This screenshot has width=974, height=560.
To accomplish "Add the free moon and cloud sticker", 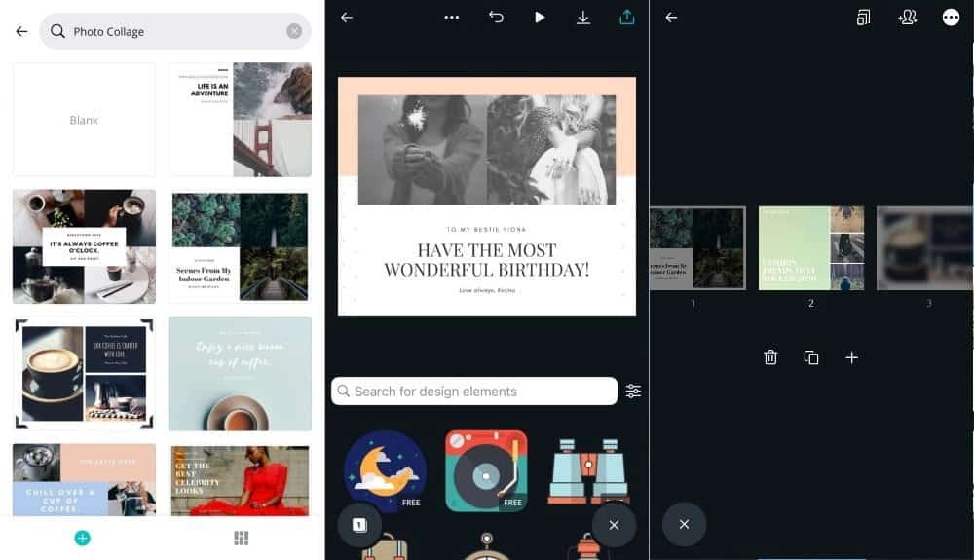I will click(x=385, y=470).
